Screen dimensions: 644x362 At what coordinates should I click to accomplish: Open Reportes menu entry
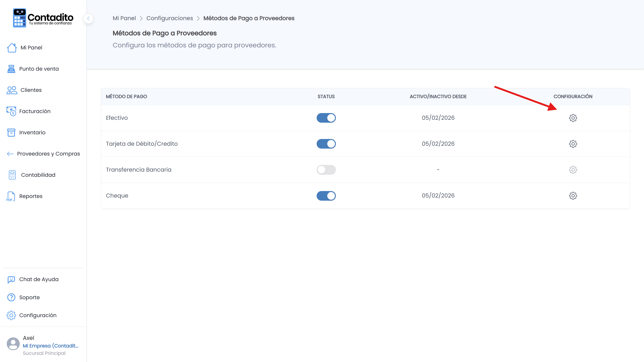(x=31, y=196)
